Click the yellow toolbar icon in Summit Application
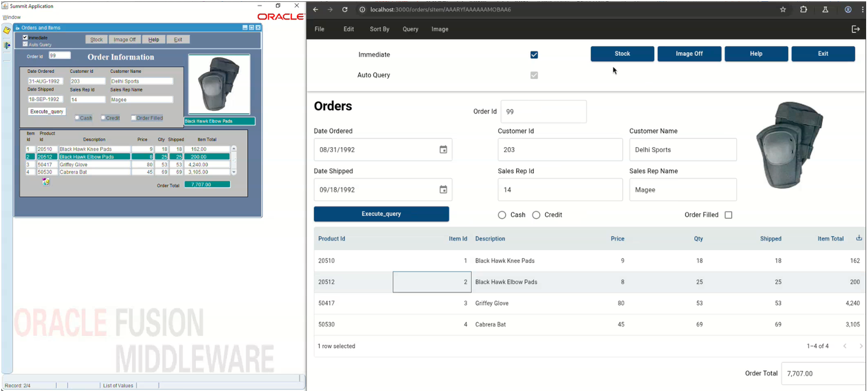 (7, 30)
